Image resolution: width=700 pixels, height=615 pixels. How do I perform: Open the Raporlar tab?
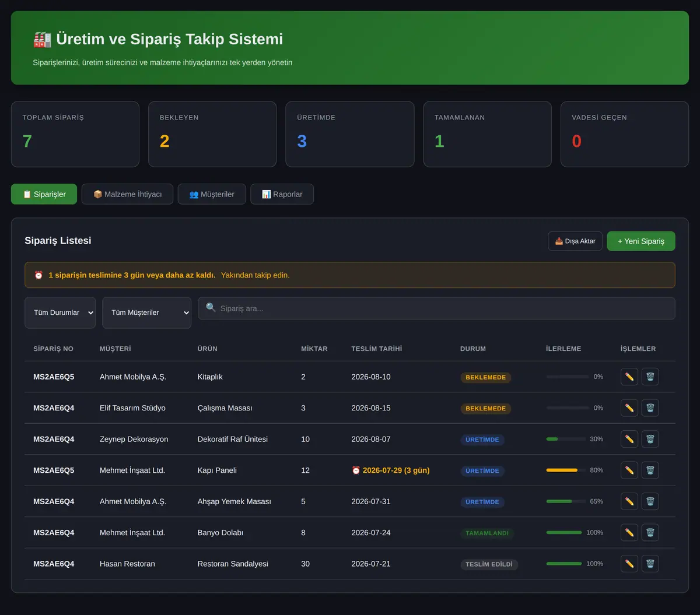(x=282, y=194)
